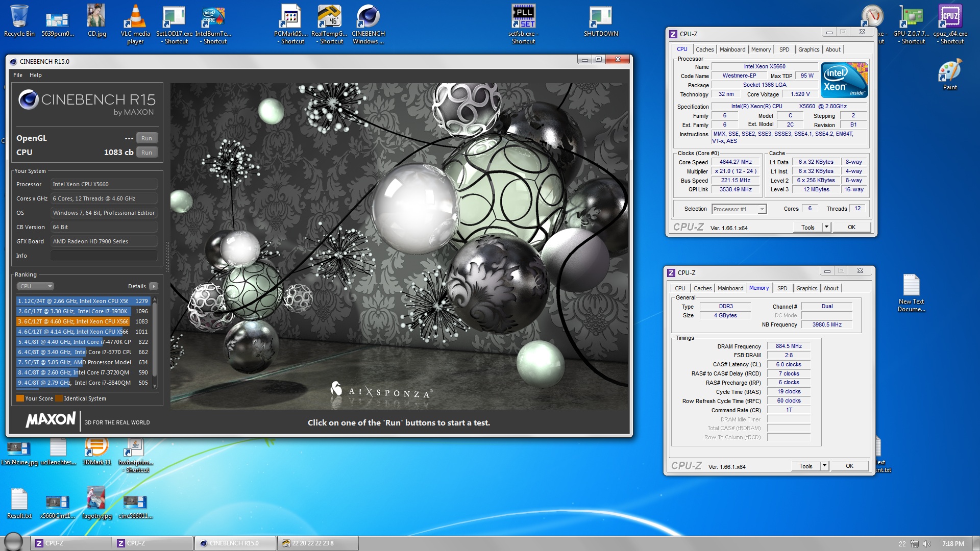Expand Tools dropdown arrow in lower CPU-Z

824,466
